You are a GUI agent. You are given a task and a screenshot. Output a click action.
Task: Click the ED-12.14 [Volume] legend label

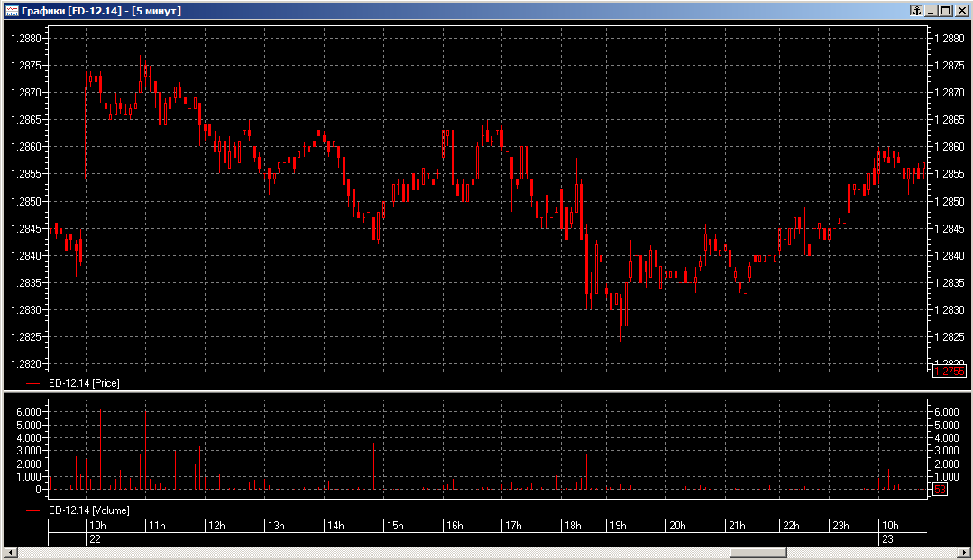click(x=88, y=510)
